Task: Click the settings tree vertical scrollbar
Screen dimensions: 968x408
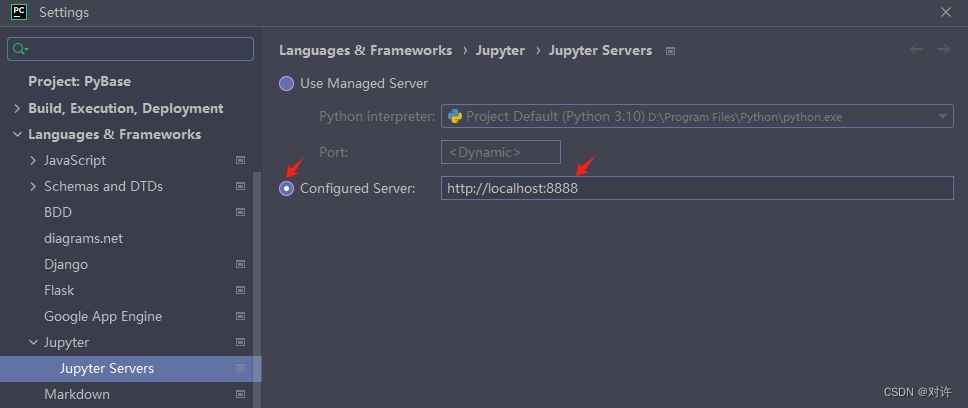Action: (x=257, y=290)
